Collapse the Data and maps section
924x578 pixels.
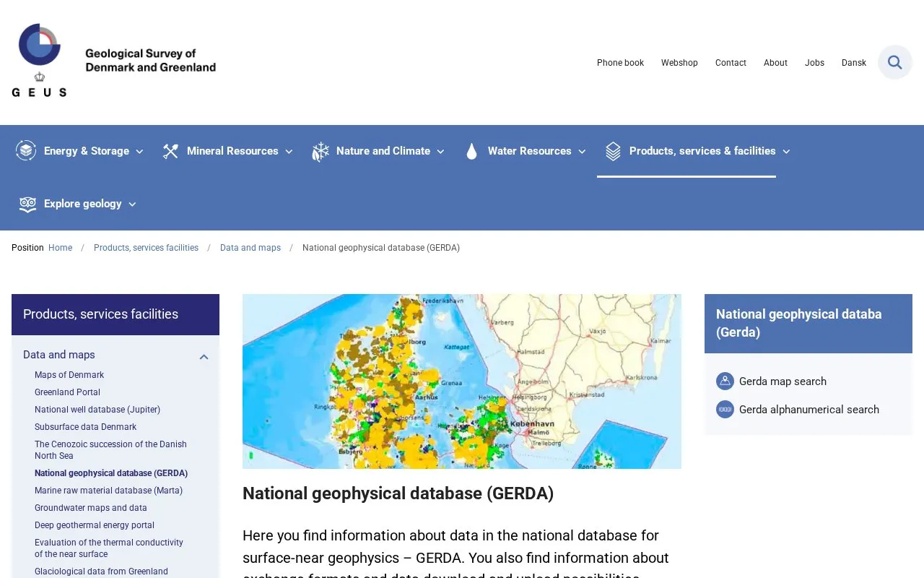(x=204, y=356)
